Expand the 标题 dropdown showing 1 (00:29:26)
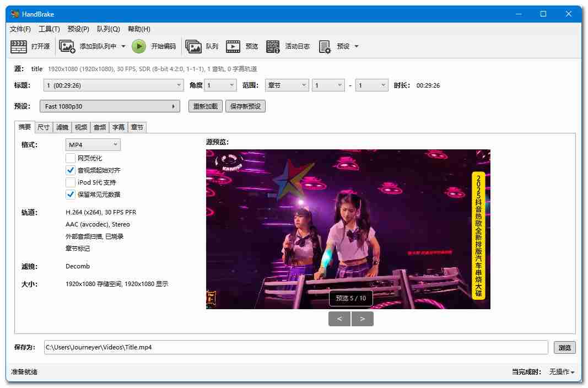 [114, 85]
